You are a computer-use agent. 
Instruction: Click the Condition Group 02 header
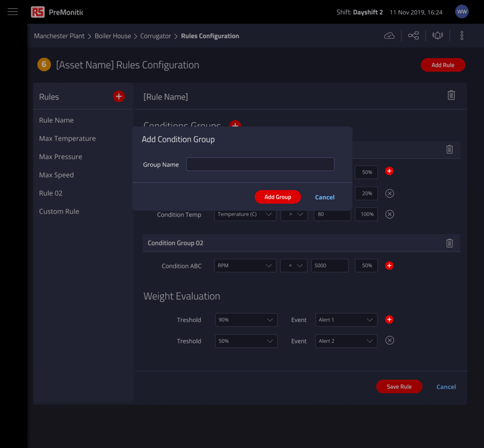301,243
